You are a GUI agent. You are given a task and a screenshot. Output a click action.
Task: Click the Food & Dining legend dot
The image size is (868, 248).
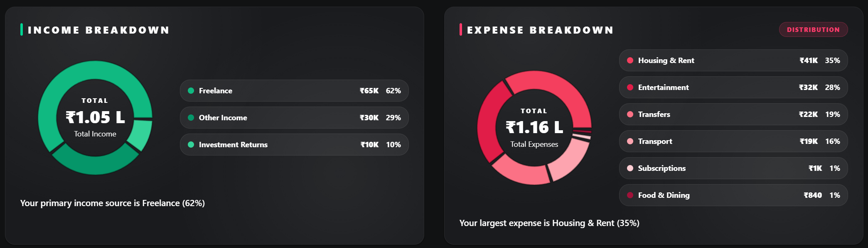630,195
